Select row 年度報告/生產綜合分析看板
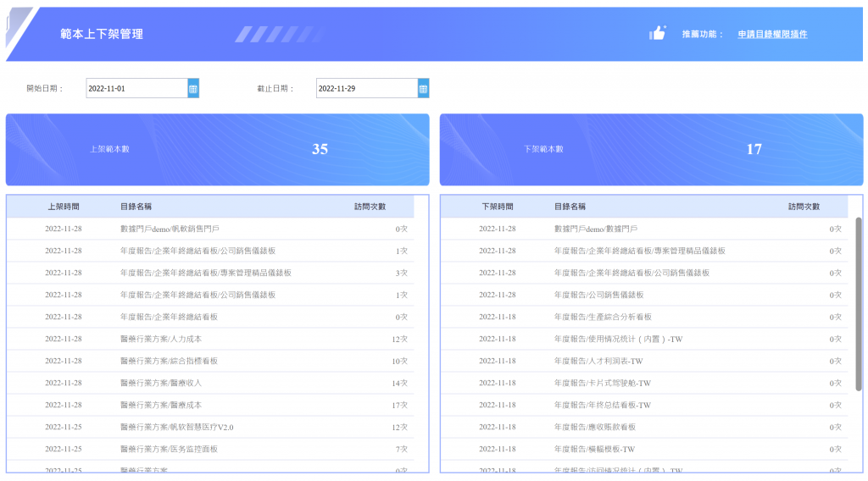Image resolution: width=868 pixels, height=481 pixels. [x=644, y=318]
